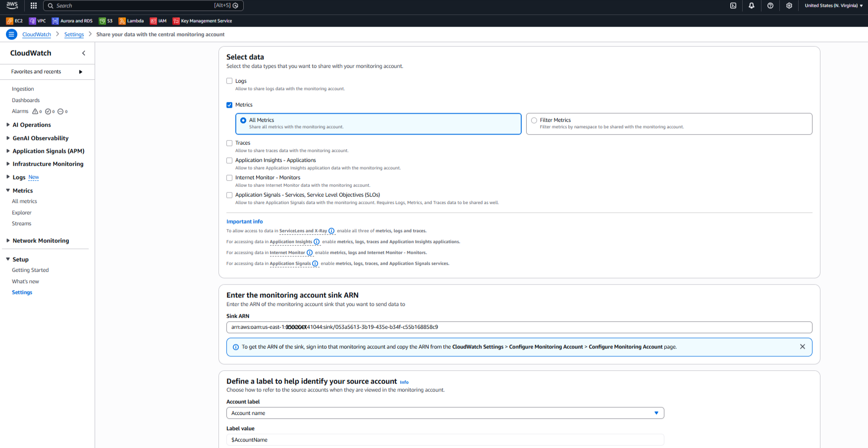Go to Dashboards in the sidebar
Screen dimensions: 868x448
[26, 100]
